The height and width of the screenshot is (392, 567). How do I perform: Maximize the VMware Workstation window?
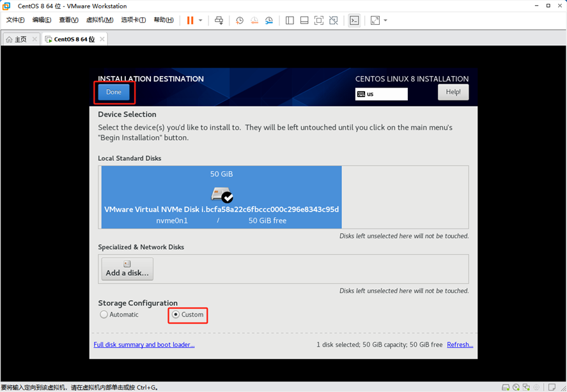tap(548, 6)
